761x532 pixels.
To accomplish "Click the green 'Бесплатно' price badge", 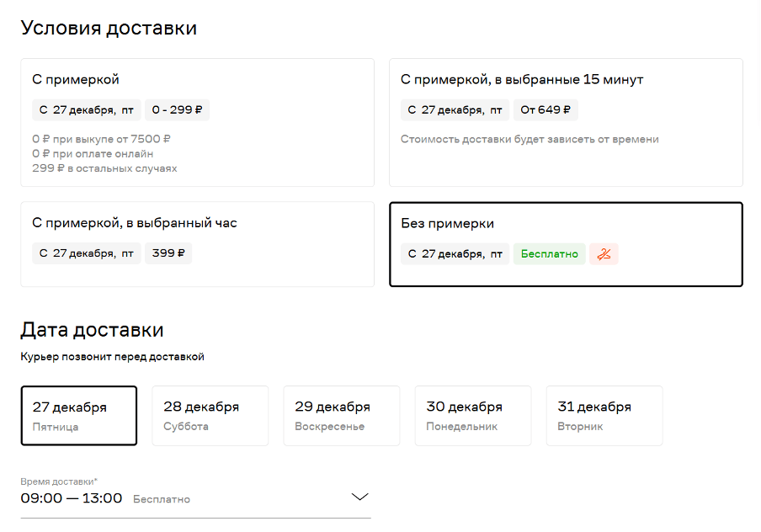I will point(550,254).
